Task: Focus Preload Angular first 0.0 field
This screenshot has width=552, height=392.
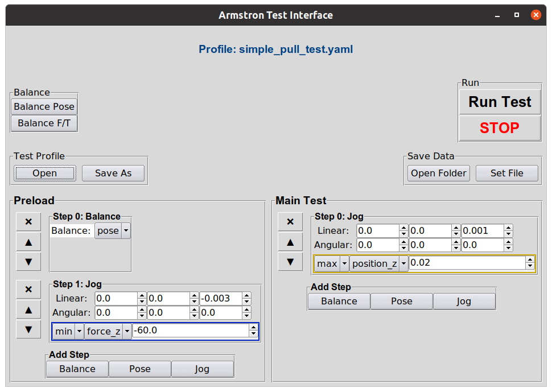Action: (116, 313)
